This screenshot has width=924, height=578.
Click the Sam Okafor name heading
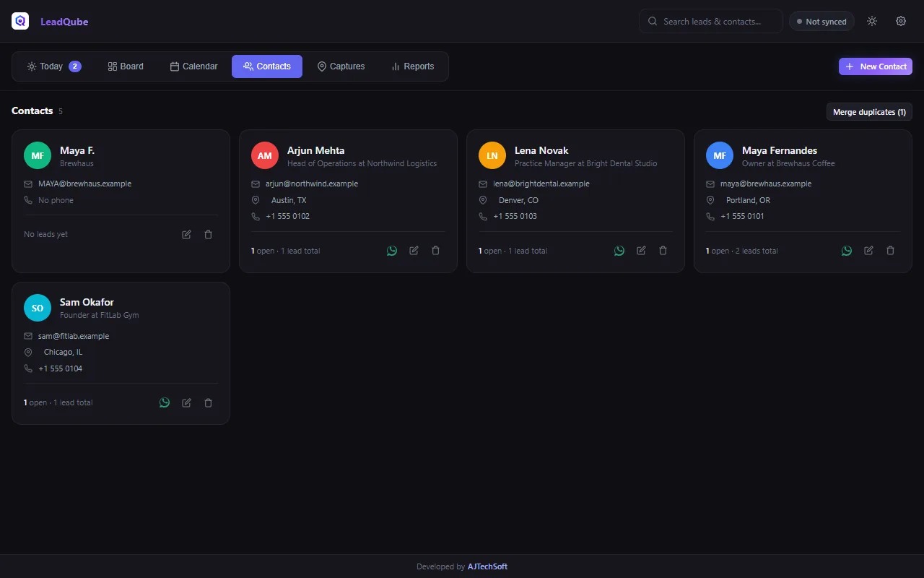(87, 302)
